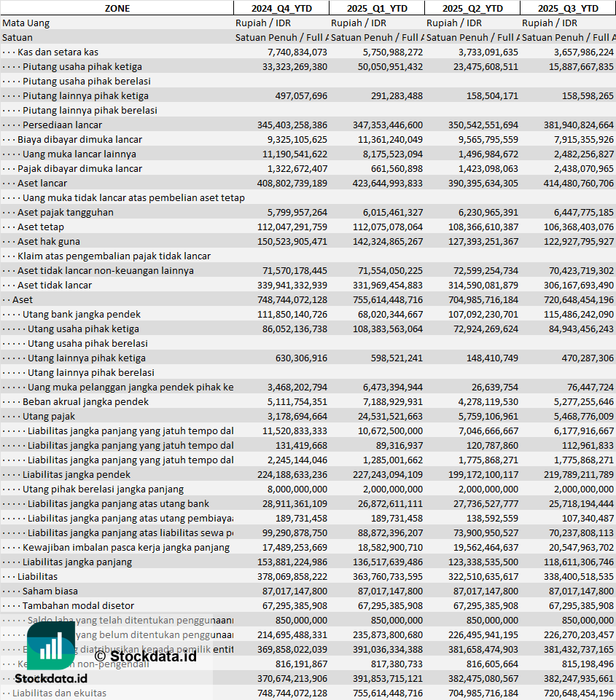Select Piutang lainnya value 497,057,696
The height and width of the screenshot is (700, 616).
(x=301, y=95)
